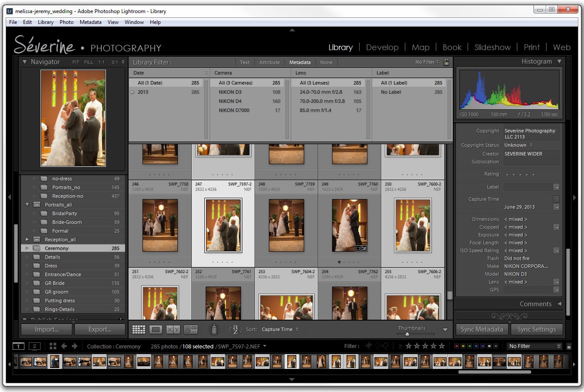The width and height of the screenshot is (584, 392).
Task: Expand the 2013 date in Metadata filter
Action: (x=133, y=92)
